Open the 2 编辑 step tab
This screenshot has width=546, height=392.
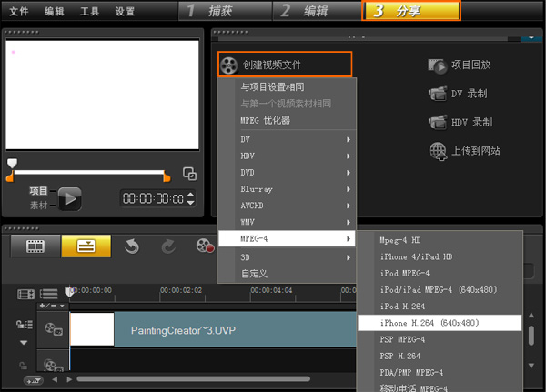(317, 11)
